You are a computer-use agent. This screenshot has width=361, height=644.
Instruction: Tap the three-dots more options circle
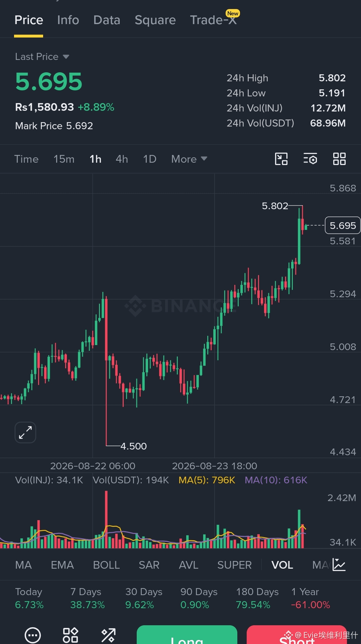pyautogui.click(x=33, y=635)
